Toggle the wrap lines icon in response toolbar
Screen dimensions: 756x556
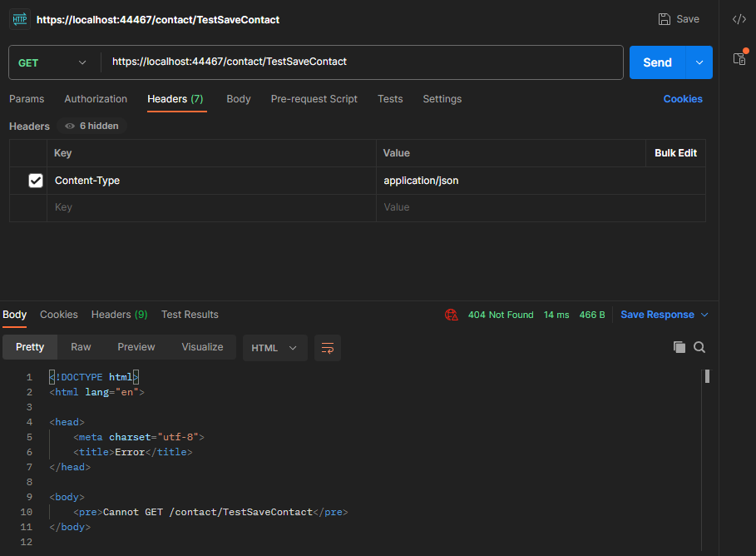point(328,348)
